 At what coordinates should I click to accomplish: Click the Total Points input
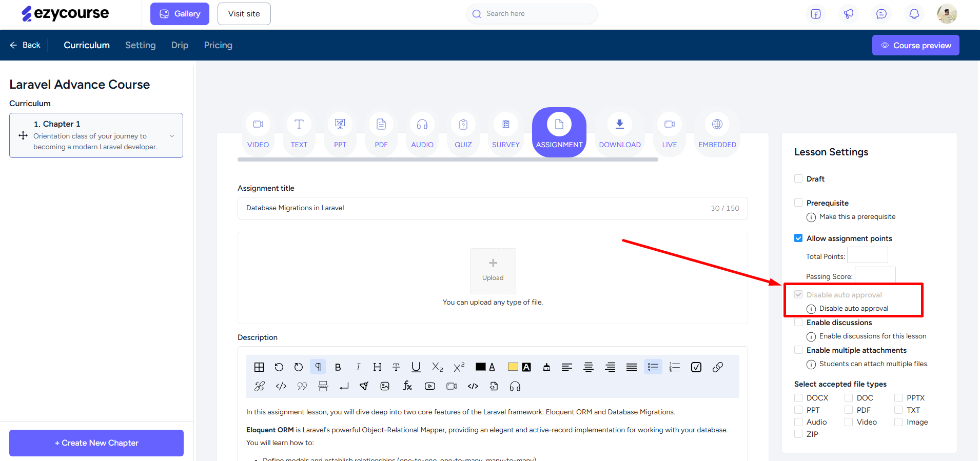point(868,255)
